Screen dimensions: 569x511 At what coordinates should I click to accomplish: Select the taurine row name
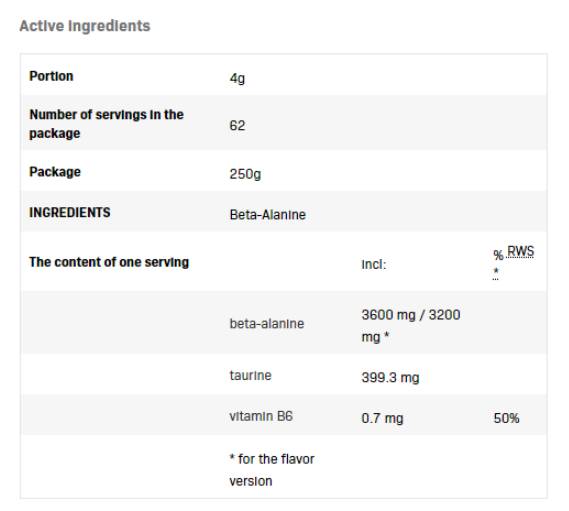(x=250, y=375)
